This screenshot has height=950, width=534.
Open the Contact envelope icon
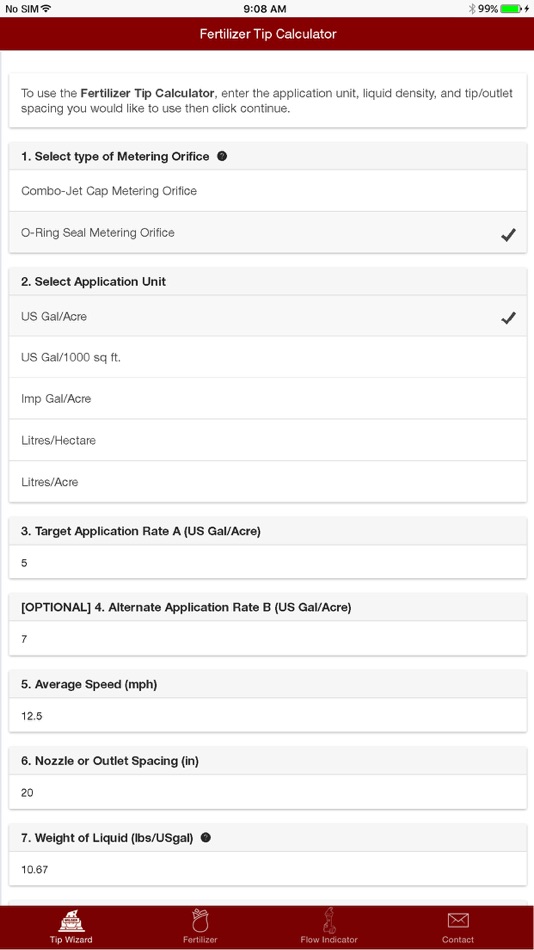(458, 921)
